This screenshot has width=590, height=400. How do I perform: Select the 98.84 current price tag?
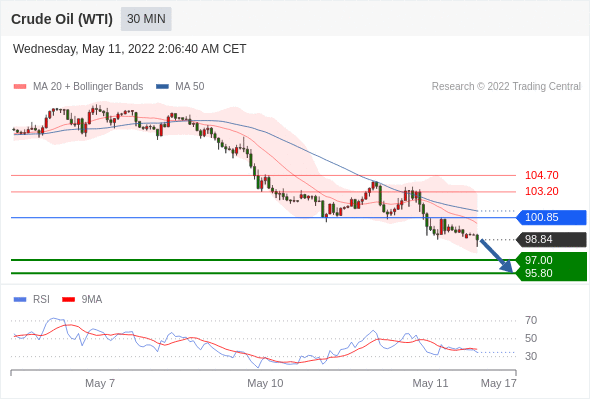(x=551, y=239)
